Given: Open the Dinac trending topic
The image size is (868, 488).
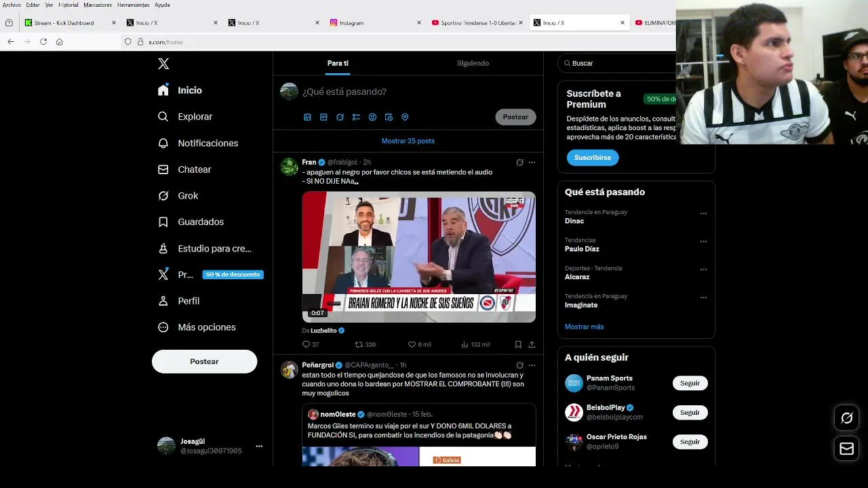Looking at the screenshot, I should (574, 221).
